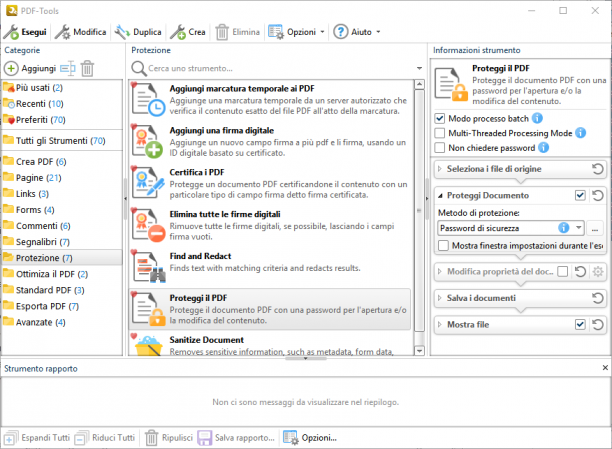This screenshot has height=449, width=612.
Task: Create a new tool with Crea
Action: pyautogui.click(x=188, y=32)
